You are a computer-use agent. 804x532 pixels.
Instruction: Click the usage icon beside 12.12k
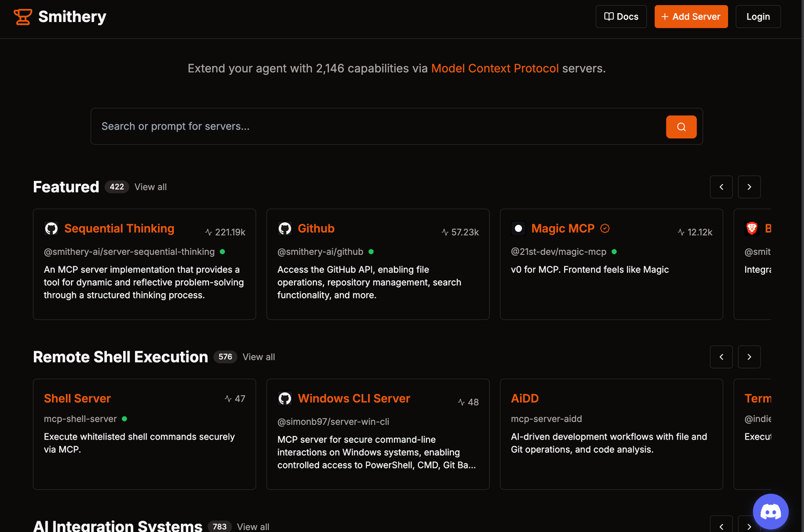[682, 232]
